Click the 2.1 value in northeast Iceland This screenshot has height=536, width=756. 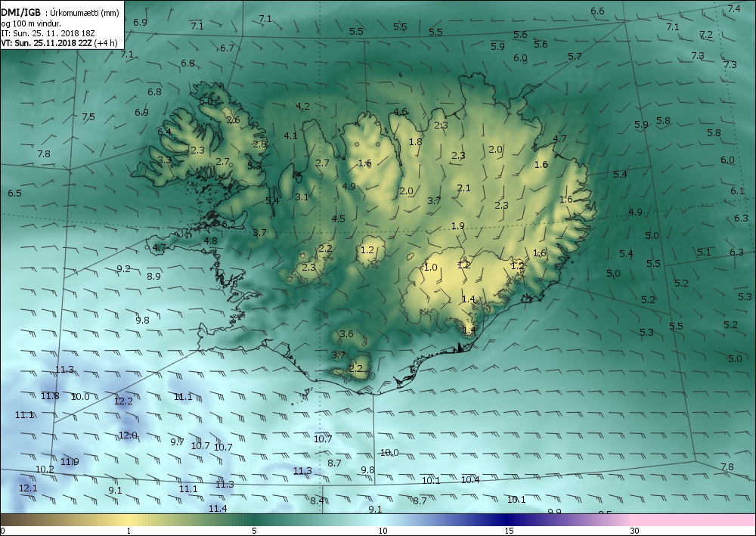[463, 188]
